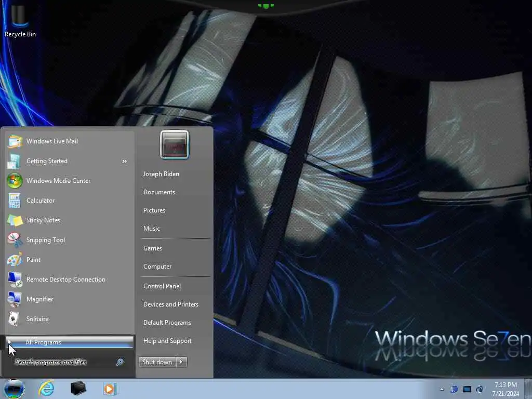Click the user account picture
The width and height of the screenshot is (532, 399).
point(175,144)
